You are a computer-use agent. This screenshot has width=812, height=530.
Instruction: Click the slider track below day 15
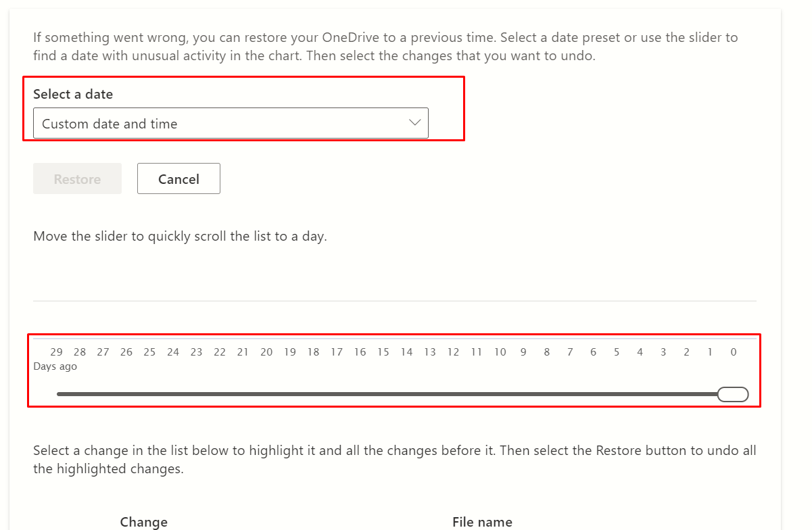point(383,394)
